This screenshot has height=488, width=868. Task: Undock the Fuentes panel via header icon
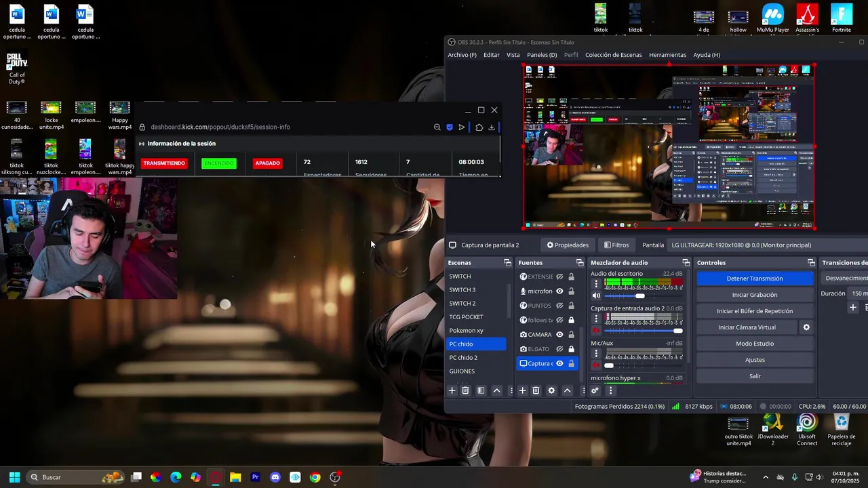(x=580, y=263)
